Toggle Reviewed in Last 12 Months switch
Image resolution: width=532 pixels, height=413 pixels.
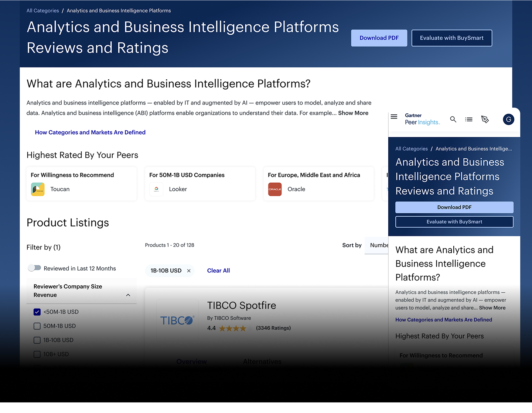coord(35,268)
